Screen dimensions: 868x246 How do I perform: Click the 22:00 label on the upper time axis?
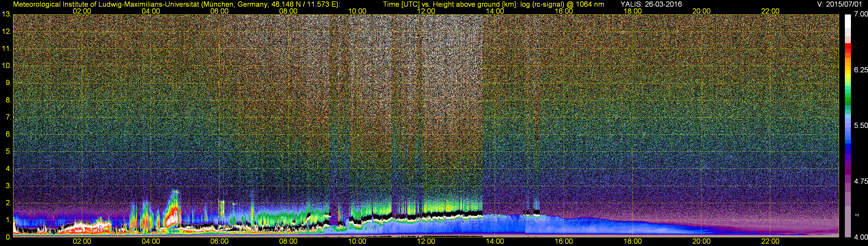[770, 11]
